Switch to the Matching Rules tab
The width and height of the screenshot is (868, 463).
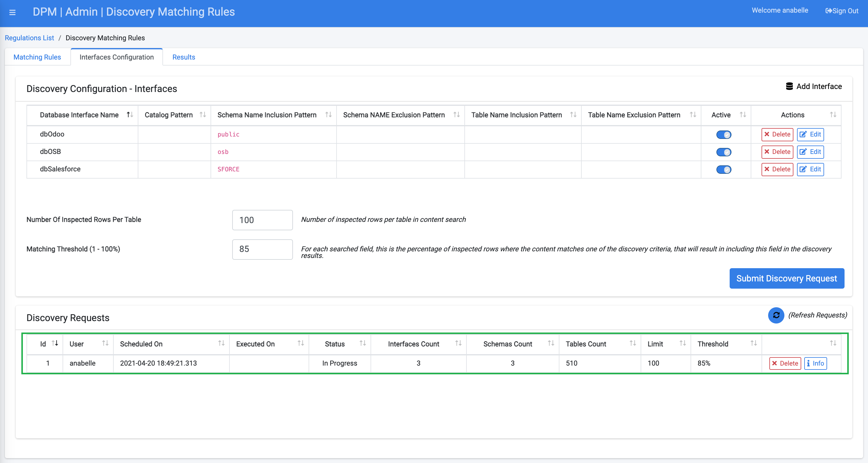point(37,57)
